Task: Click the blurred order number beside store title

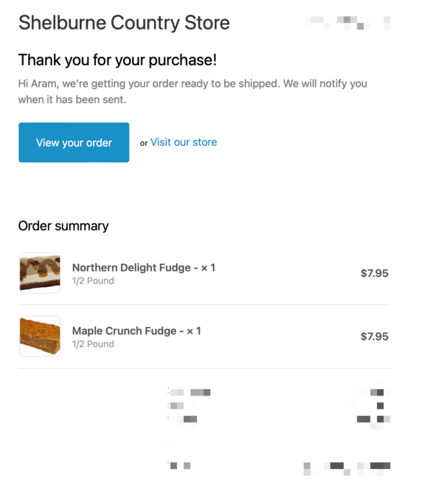Action: coord(346,23)
